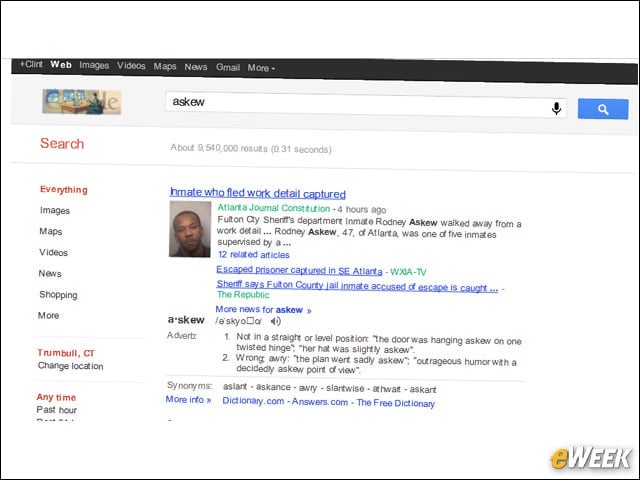Open Gmail from the top bar
The width and height of the screenshot is (640, 480).
click(x=228, y=67)
